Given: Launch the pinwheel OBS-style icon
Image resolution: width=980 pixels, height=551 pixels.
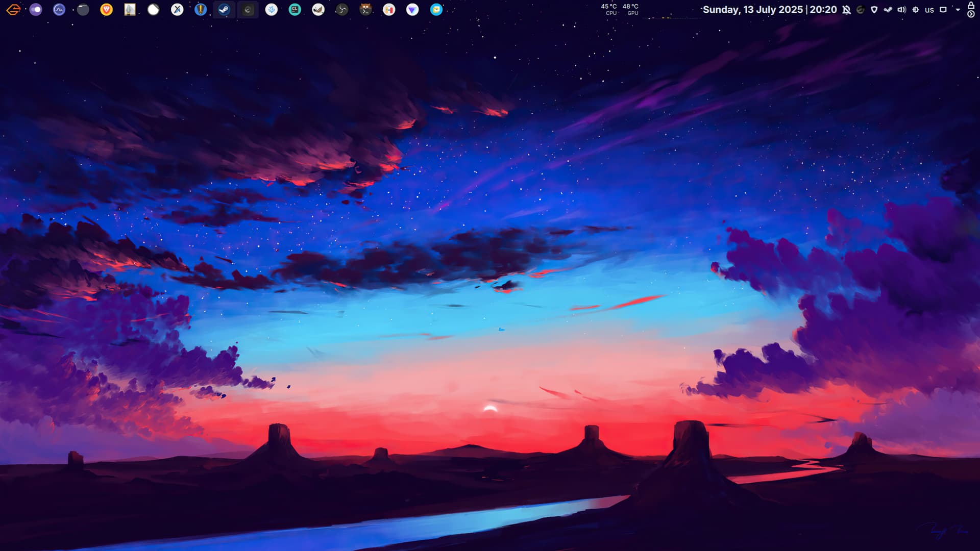Looking at the screenshot, I should tap(342, 10).
